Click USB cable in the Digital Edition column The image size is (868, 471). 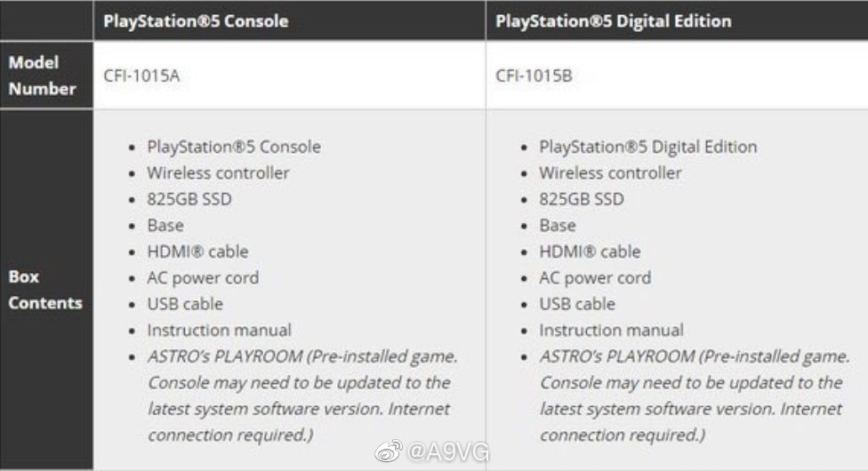pyautogui.click(x=576, y=304)
